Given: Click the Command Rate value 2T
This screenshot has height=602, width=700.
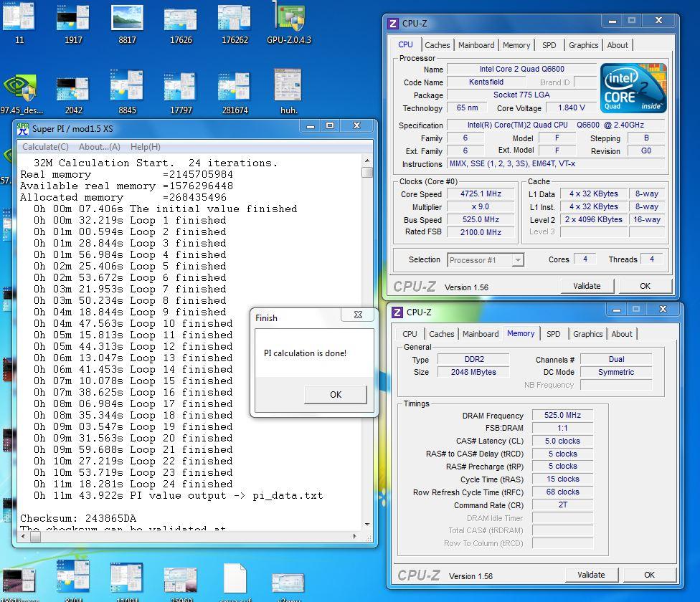Looking at the screenshot, I should click(x=562, y=505).
